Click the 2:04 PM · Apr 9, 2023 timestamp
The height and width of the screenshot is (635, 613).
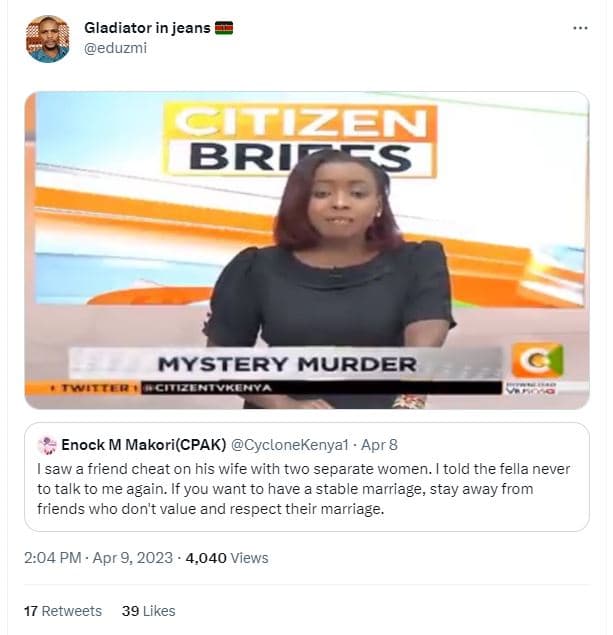click(98, 558)
